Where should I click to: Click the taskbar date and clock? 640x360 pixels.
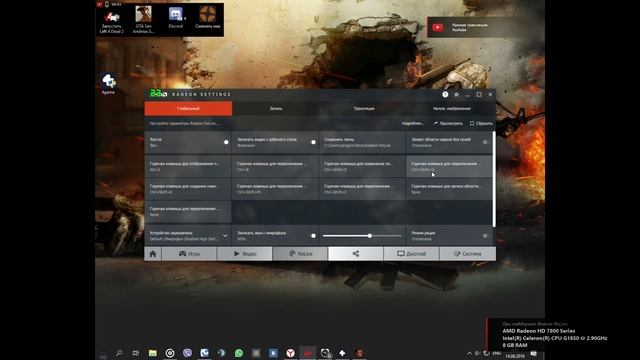pos(516,356)
